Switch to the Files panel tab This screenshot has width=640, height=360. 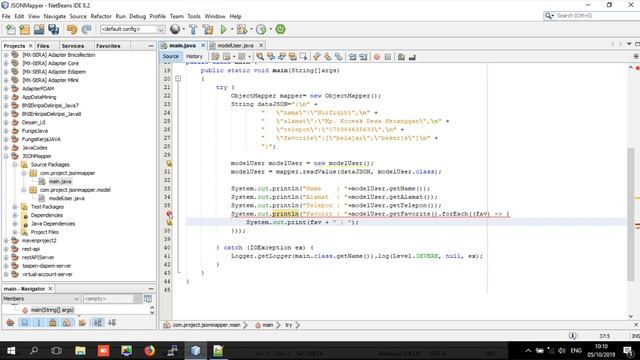(x=43, y=46)
